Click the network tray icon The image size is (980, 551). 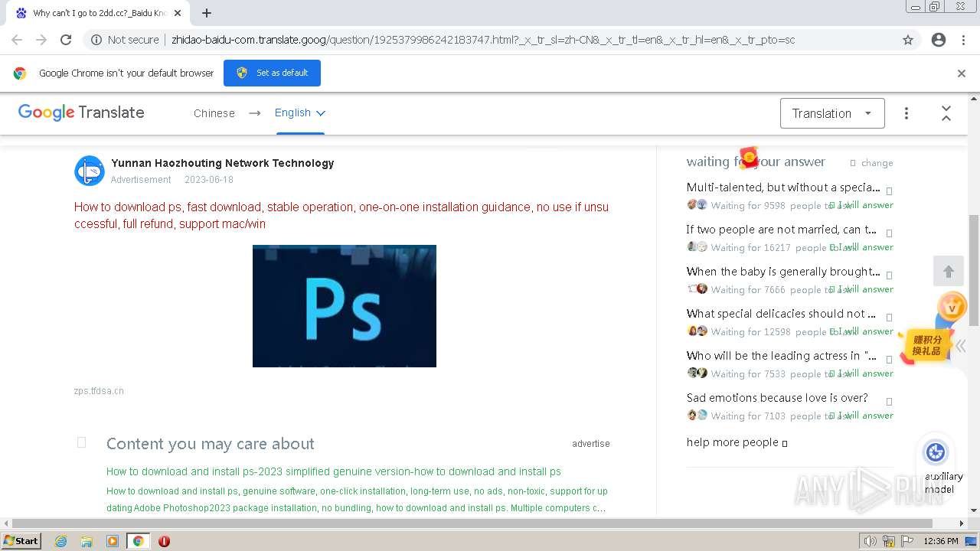(889, 541)
